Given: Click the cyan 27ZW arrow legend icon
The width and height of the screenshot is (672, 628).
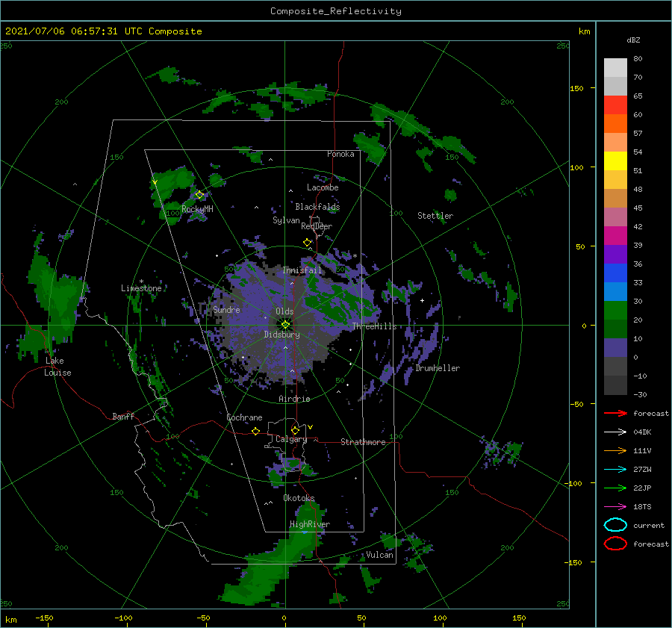Looking at the screenshot, I should [615, 470].
